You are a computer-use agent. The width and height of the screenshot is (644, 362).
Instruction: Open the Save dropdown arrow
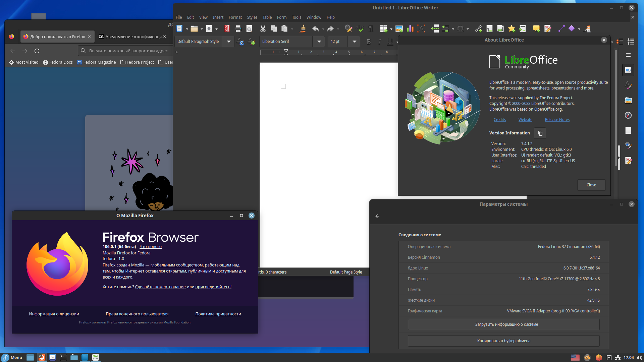click(216, 29)
